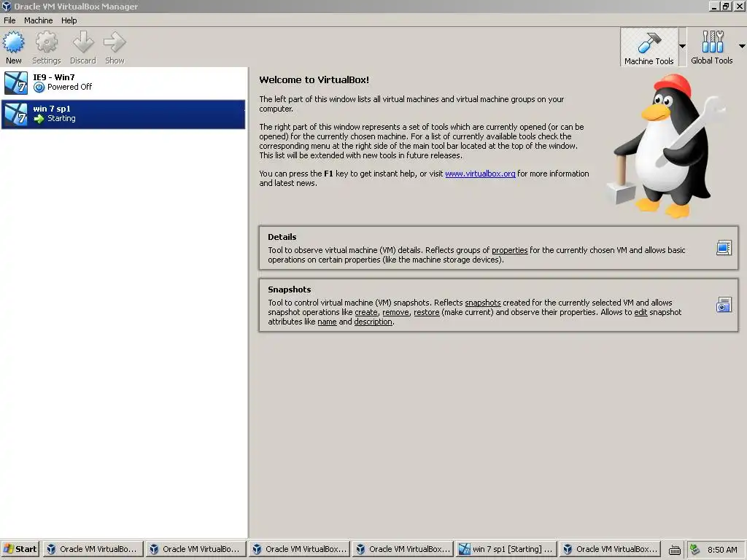Click the Windows 7 icon of IE9 - Win7
The height and width of the screenshot is (560, 747).
[x=16, y=82]
